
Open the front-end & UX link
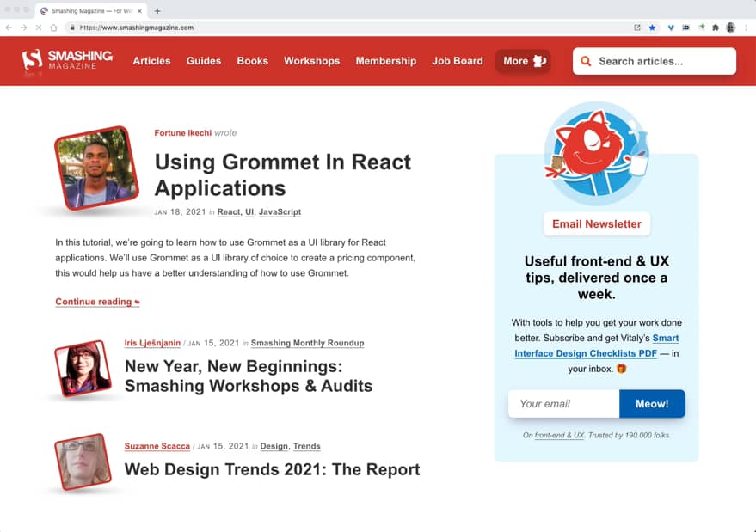[559, 435]
